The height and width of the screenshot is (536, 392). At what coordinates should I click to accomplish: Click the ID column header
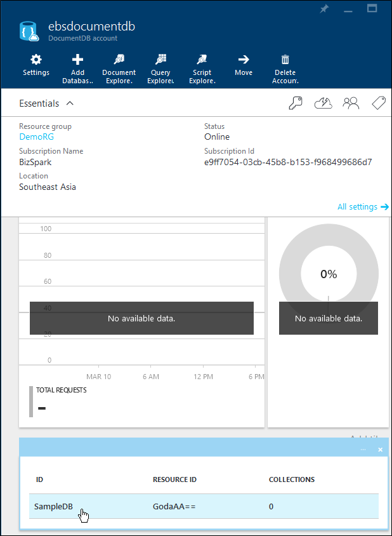(39, 479)
